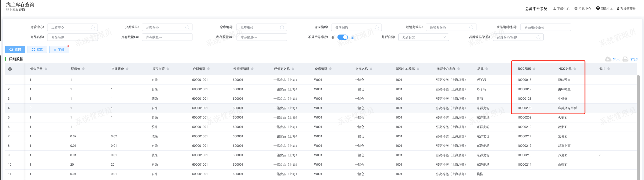Click the table column settings gear icon

pos(10,69)
